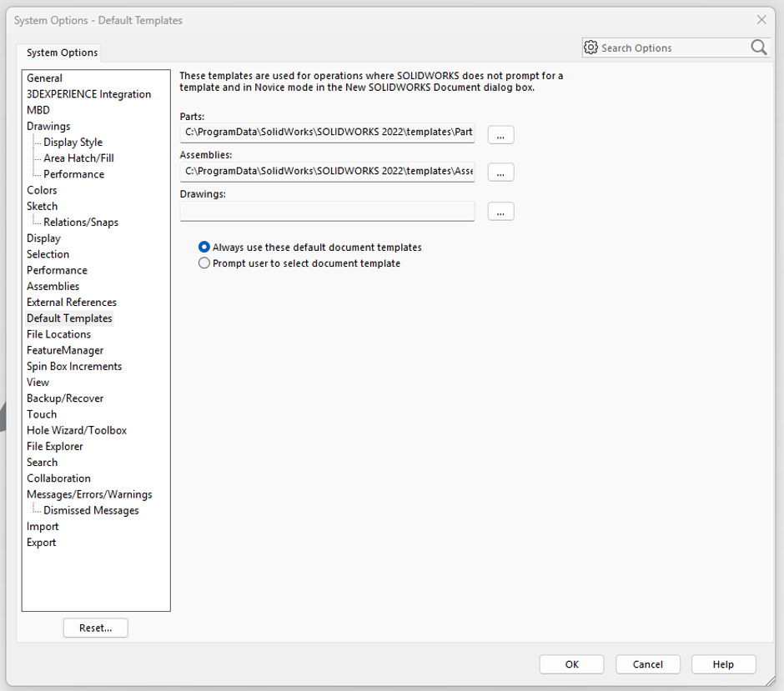Screen dimensions: 784x691
Task: Click the Cancel button
Action: [x=647, y=664]
